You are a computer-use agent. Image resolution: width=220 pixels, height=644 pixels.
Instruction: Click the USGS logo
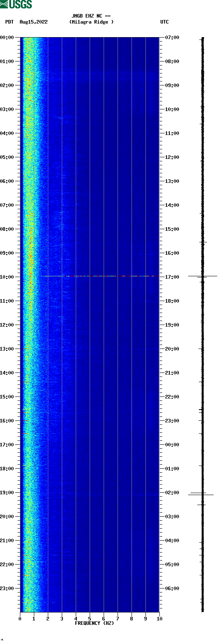[x=16, y=4]
